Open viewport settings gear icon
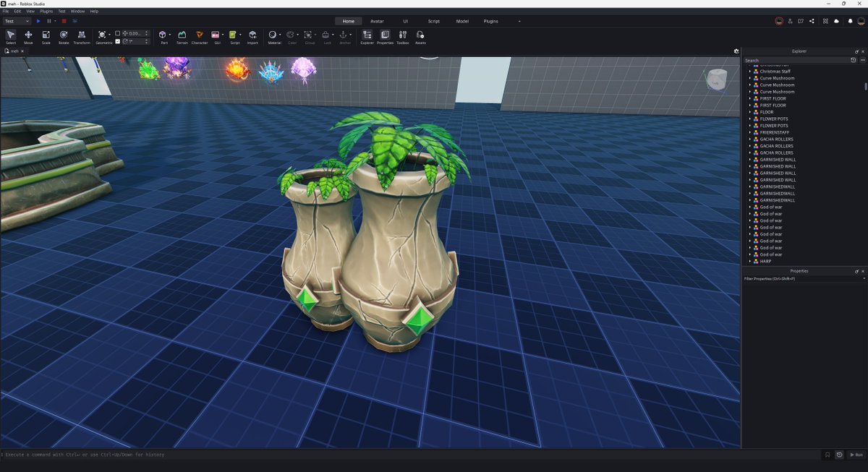The height and width of the screenshot is (472, 868). tap(736, 51)
